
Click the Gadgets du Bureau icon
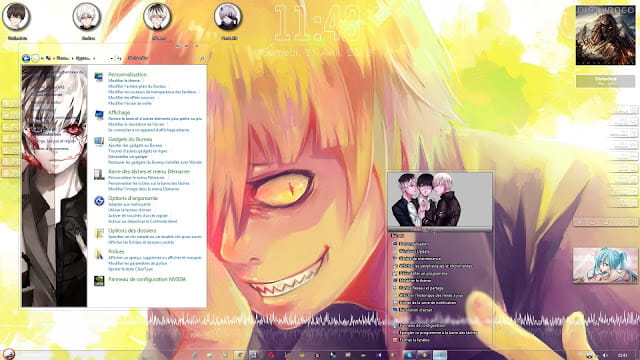[99, 142]
